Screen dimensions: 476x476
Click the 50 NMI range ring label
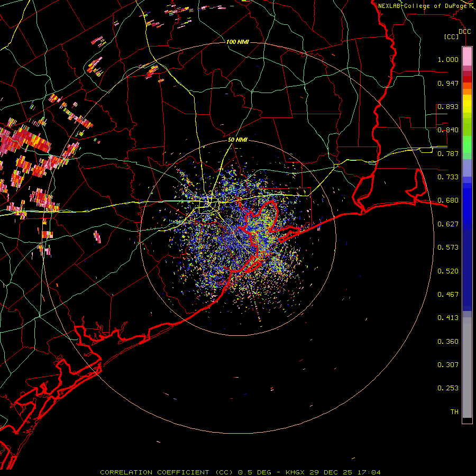pos(237,140)
